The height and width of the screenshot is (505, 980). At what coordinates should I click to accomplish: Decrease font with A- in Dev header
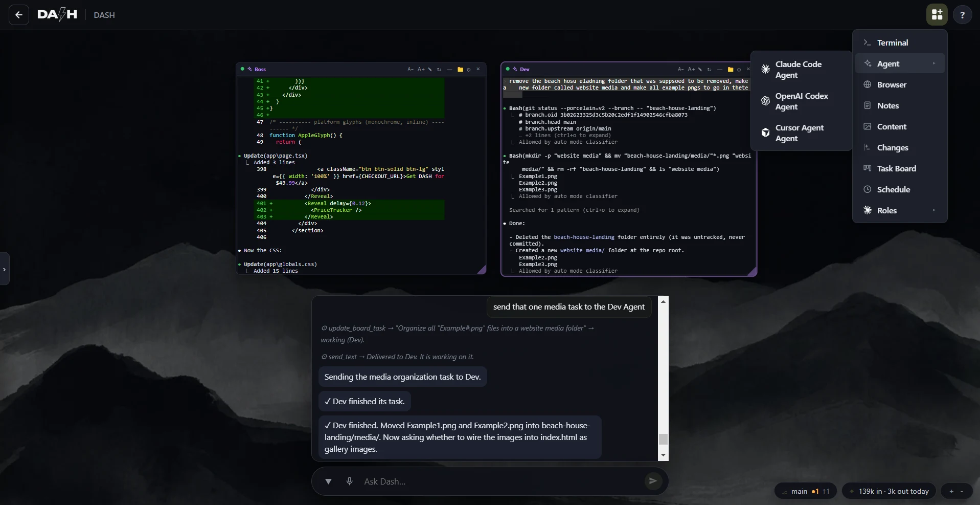680,70
